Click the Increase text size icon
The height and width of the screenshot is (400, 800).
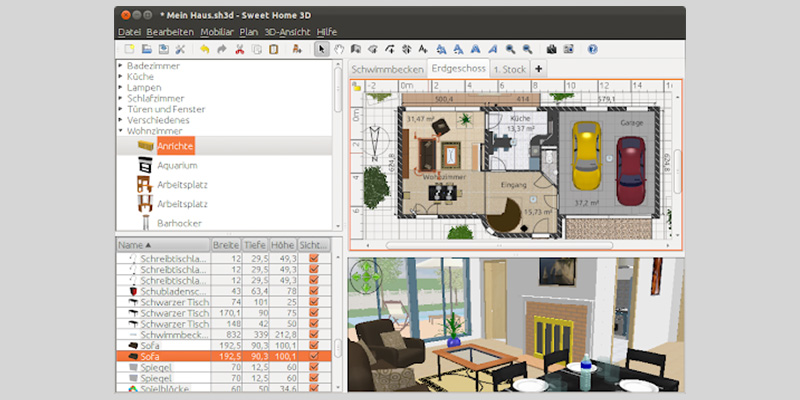click(x=442, y=49)
